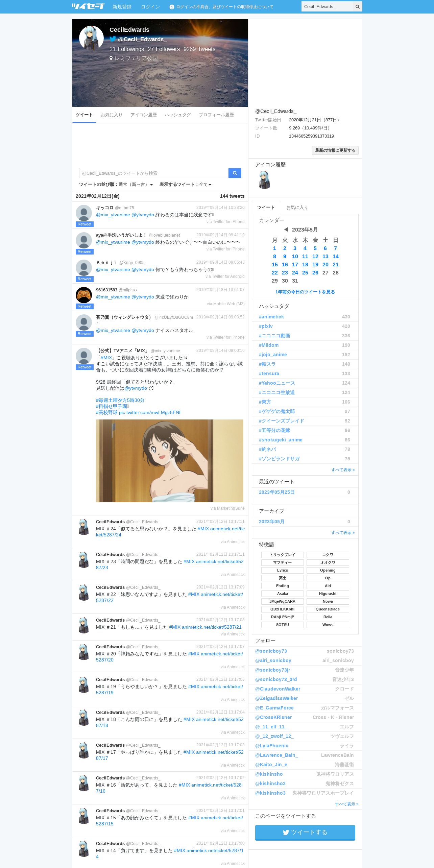Click the SOTSU keyword tag
Viewport: 434px width, 868px height.
pyautogui.click(x=283, y=625)
